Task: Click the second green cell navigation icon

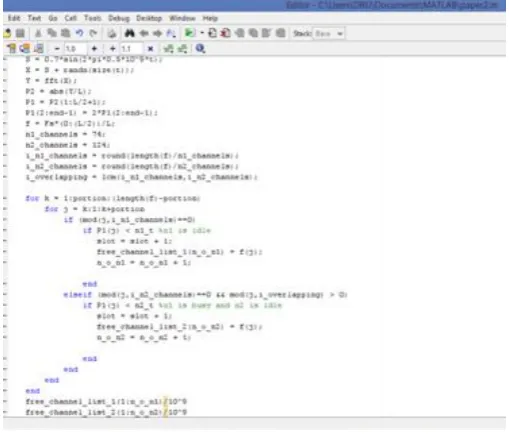Action: (182, 49)
